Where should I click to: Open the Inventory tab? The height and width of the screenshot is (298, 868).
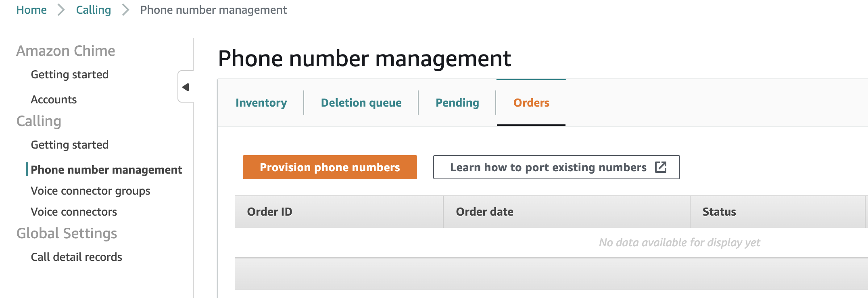coord(261,103)
